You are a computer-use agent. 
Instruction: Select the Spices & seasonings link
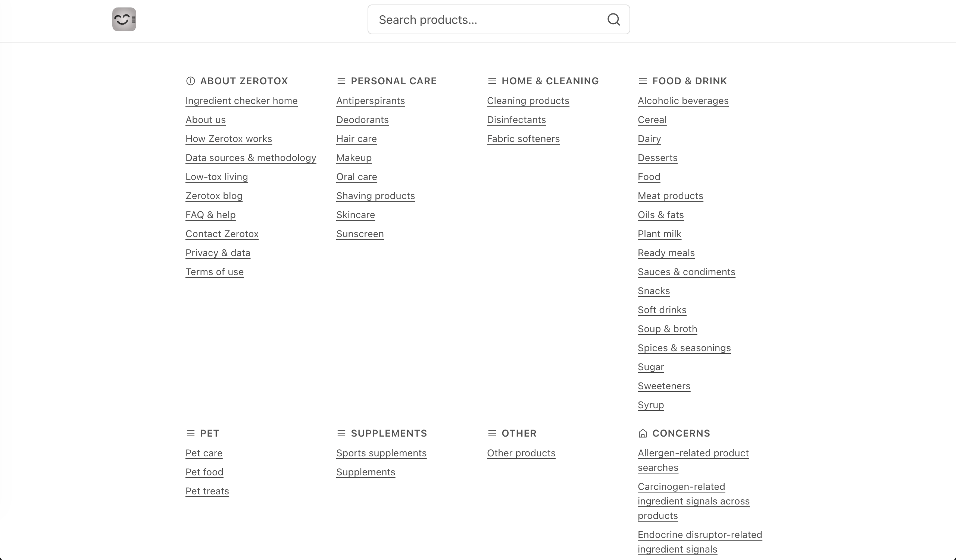(684, 348)
